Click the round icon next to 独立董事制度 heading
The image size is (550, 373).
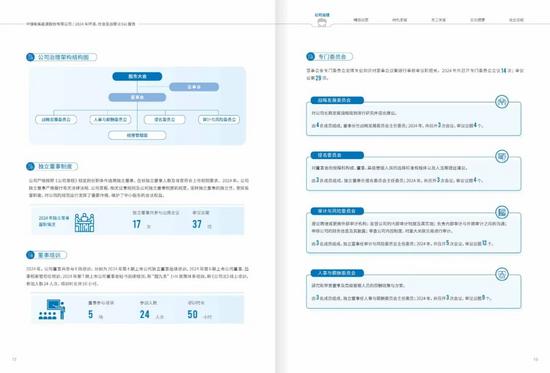click(x=30, y=166)
